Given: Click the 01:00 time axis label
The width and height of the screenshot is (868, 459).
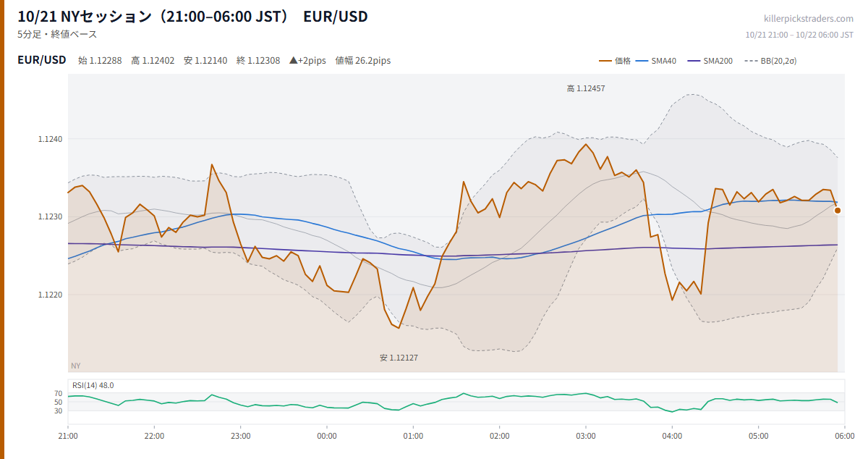Looking at the screenshot, I should coord(413,436).
